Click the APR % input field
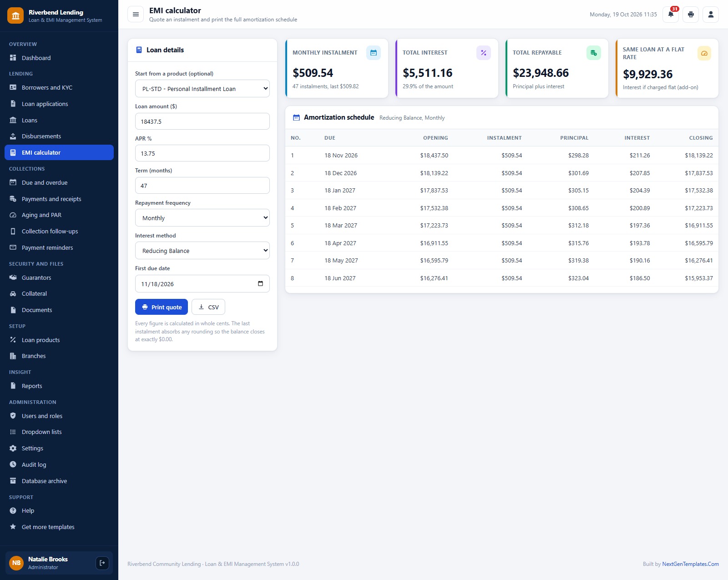Screen dimensions: 728x580 point(202,153)
